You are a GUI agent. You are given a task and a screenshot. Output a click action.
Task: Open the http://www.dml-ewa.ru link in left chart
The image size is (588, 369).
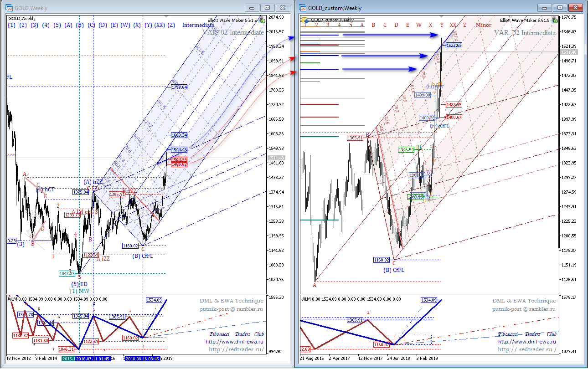234,341
